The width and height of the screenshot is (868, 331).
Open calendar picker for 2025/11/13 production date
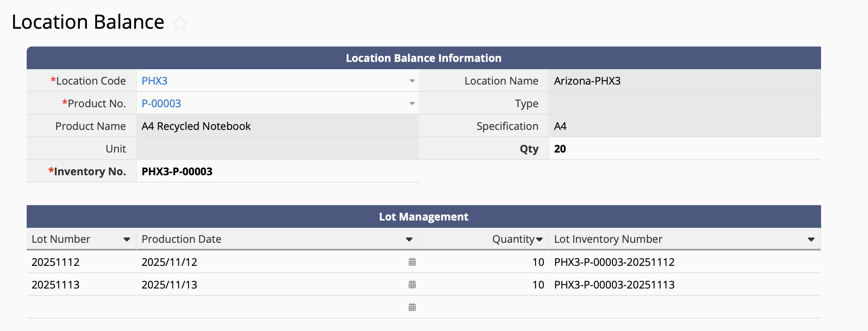(412, 285)
